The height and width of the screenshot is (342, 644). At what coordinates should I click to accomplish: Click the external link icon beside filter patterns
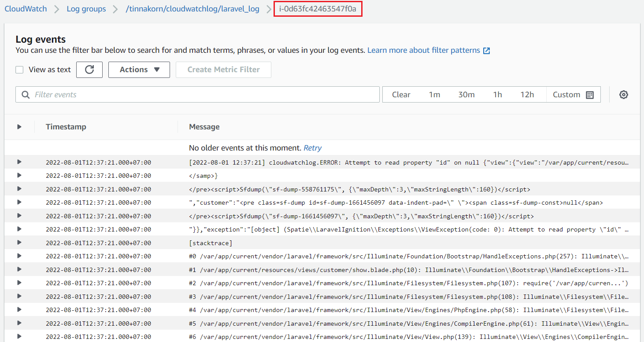[x=486, y=51]
